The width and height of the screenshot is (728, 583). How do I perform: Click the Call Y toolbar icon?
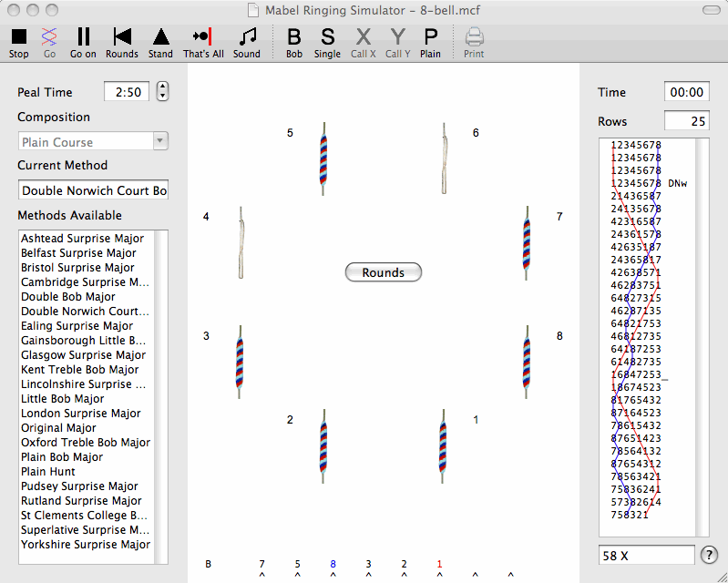point(397,36)
